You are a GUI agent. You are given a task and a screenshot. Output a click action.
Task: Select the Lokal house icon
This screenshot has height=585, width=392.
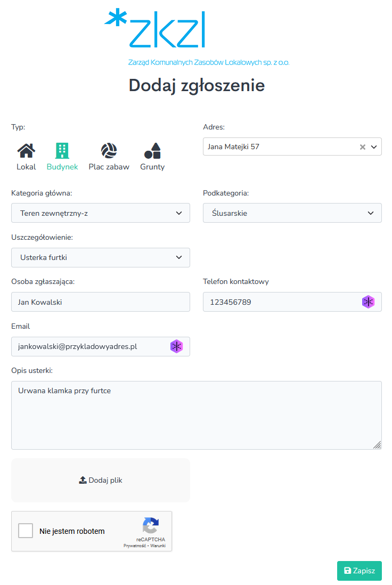coord(26,151)
